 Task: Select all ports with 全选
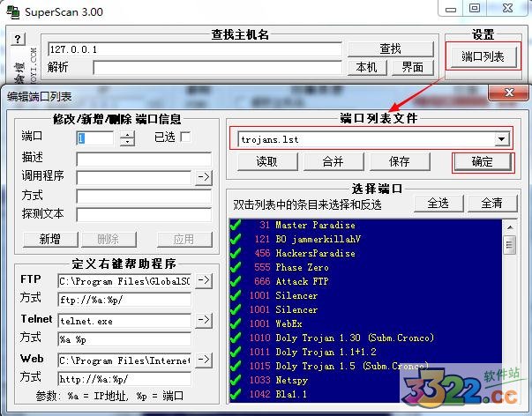438,204
